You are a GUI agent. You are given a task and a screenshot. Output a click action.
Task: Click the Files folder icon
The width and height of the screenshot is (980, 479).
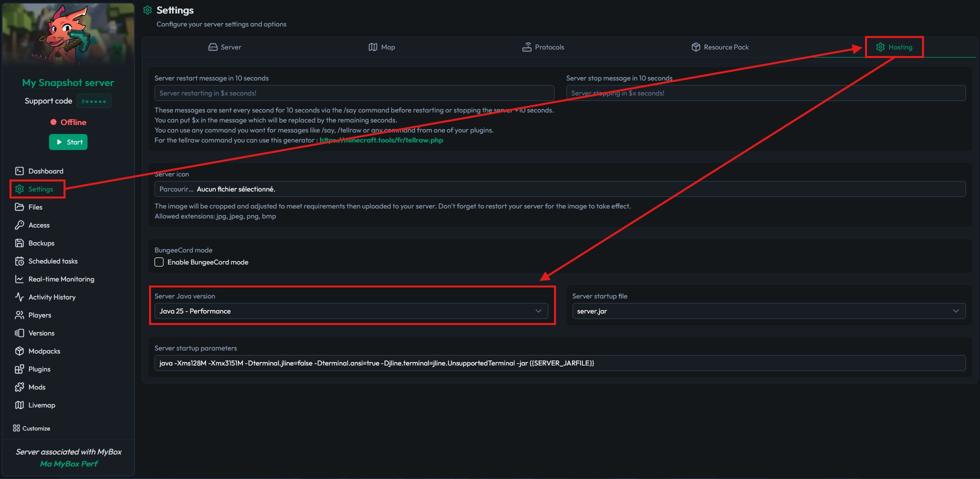click(x=19, y=207)
